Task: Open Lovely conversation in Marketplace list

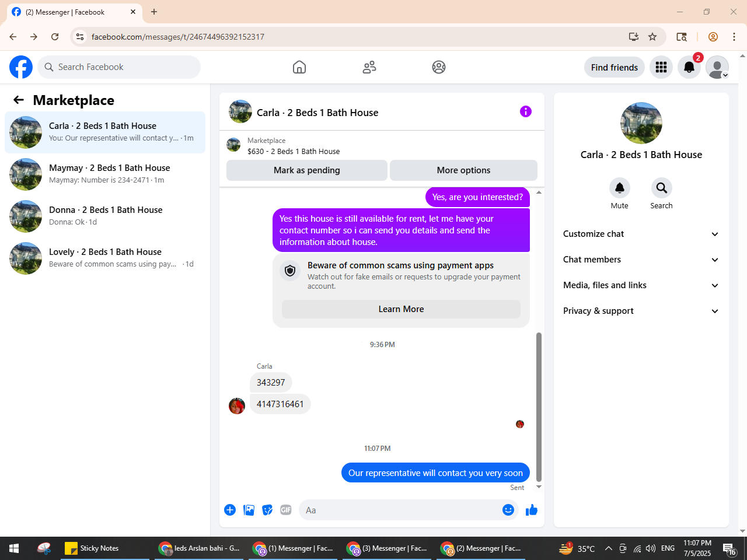Action: pos(105,258)
